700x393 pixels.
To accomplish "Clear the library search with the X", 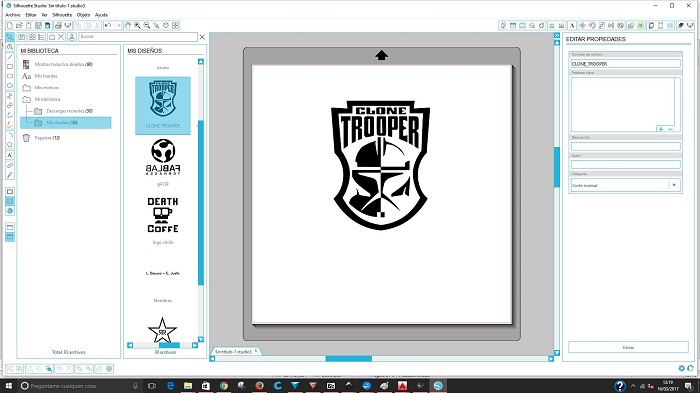I will (202, 37).
